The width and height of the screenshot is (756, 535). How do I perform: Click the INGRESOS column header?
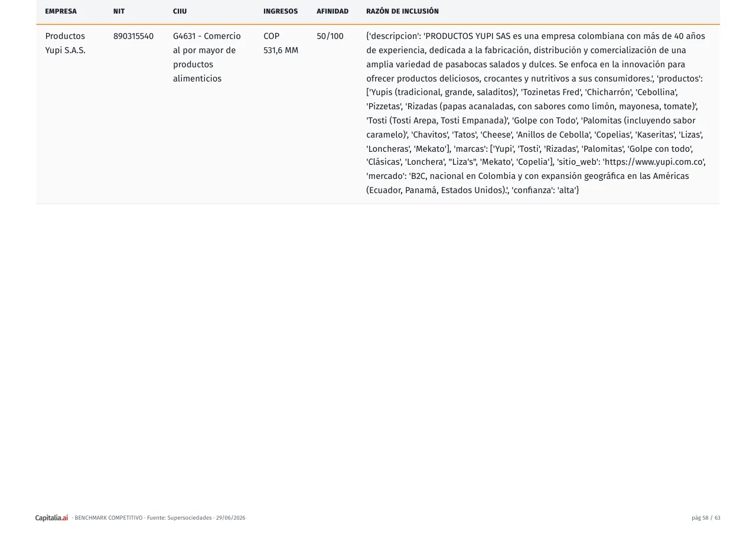tap(281, 11)
